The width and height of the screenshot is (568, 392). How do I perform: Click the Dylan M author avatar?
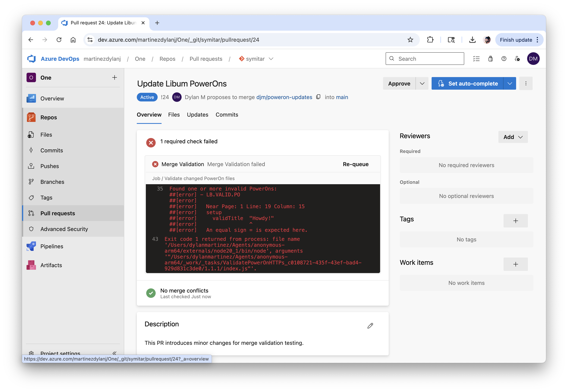[x=177, y=97]
